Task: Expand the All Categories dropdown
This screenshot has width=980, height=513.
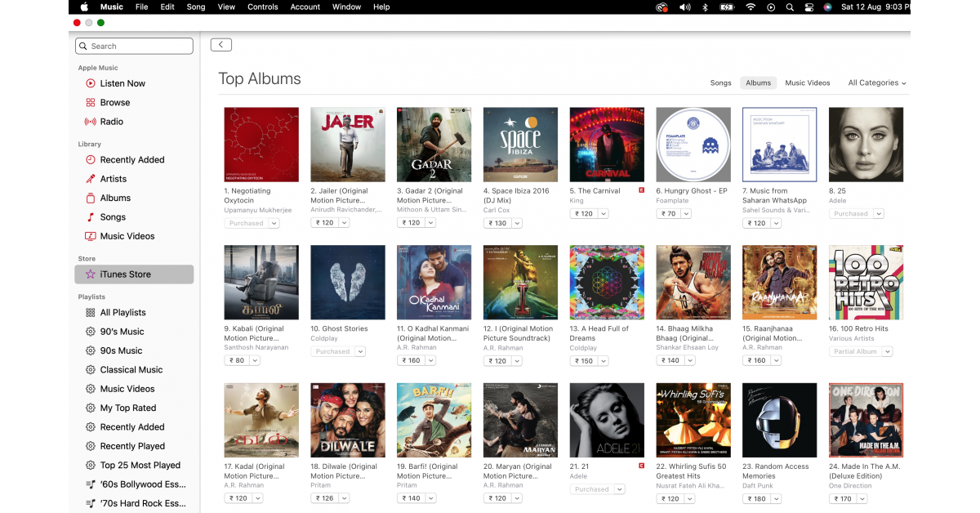Action: click(877, 83)
